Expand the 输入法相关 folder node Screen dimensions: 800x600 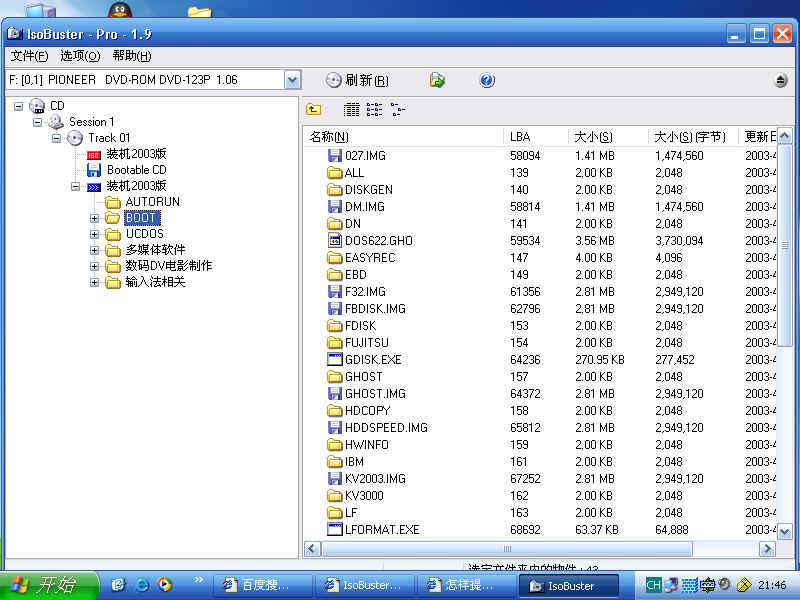point(94,282)
